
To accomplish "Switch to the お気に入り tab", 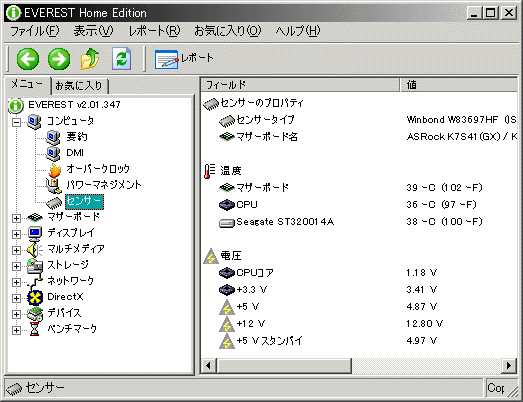I will coord(79,86).
